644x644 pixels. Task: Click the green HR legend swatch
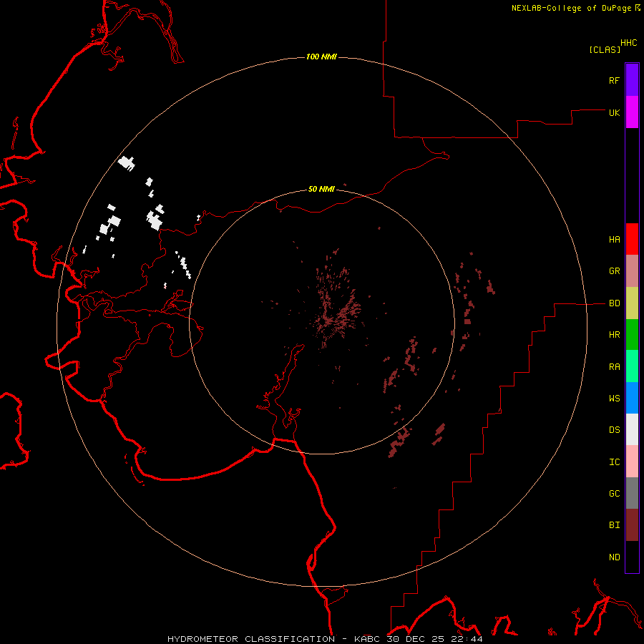point(632,335)
